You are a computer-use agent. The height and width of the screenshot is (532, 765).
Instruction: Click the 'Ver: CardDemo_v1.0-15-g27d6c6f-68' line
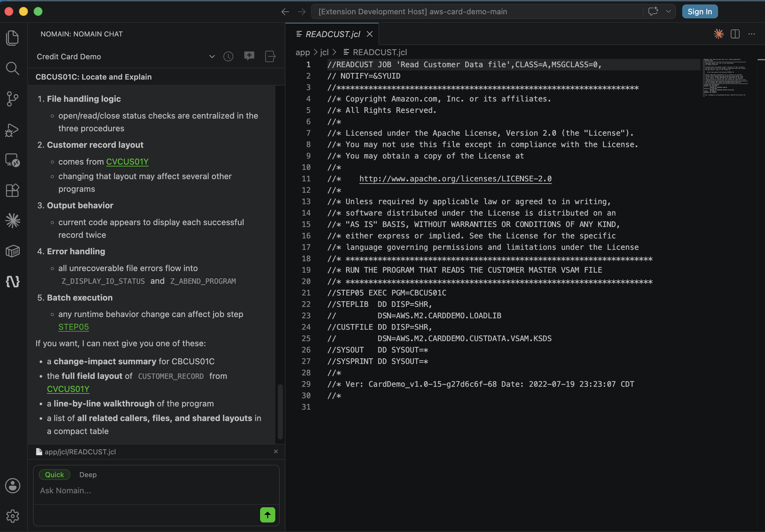point(481,384)
